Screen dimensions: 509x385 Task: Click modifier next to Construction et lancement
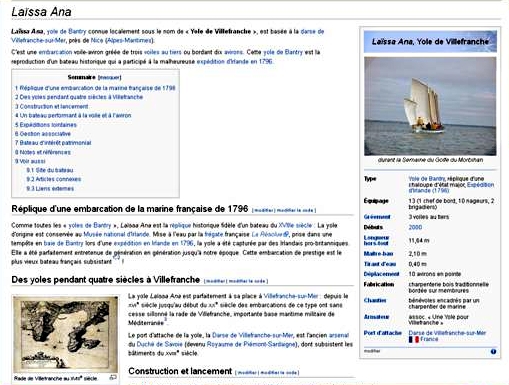[247, 372]
